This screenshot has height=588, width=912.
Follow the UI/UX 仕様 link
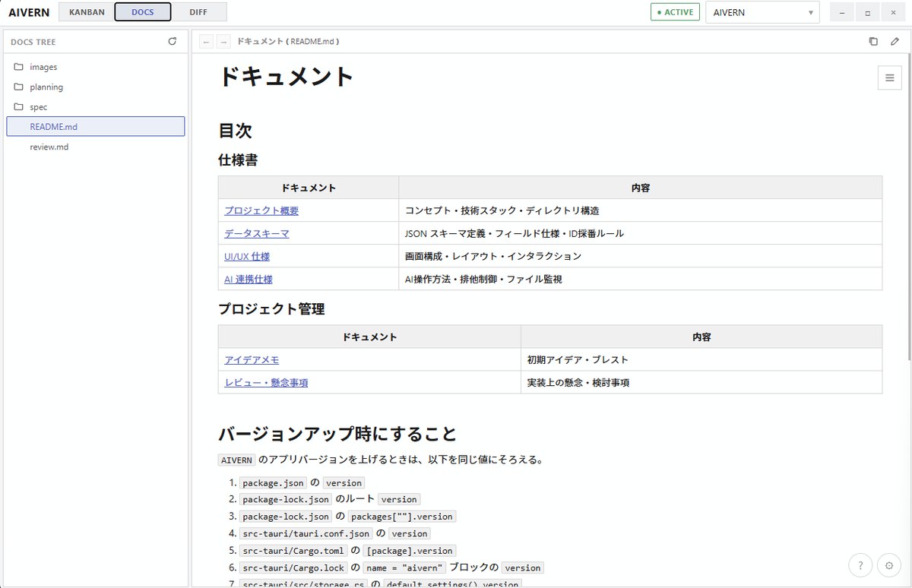[x=247, y=256]
